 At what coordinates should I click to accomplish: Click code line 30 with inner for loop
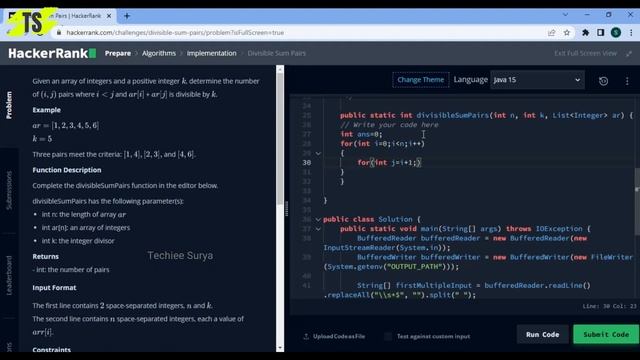pos(389,162)
